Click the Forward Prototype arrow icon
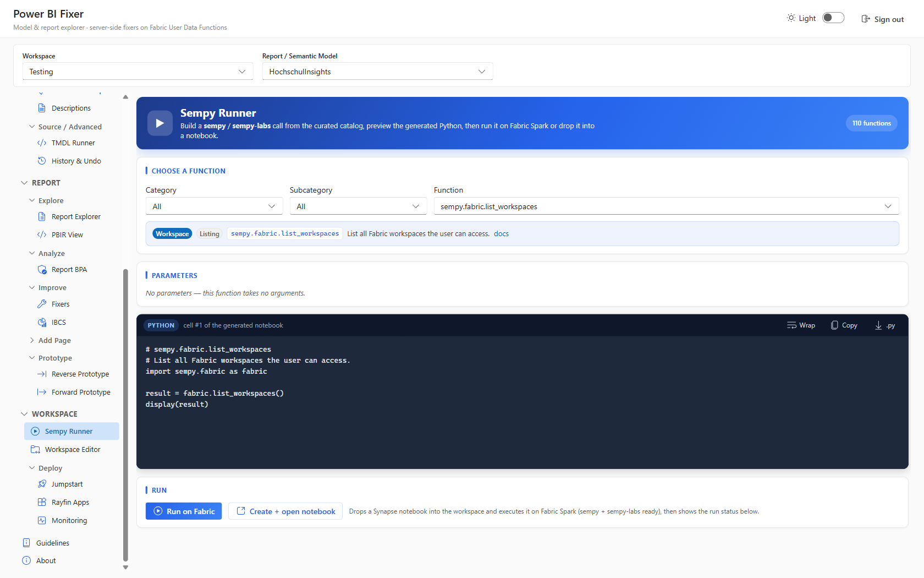The height and width of the screenshot is (578, 924). [x=42, y=392]
